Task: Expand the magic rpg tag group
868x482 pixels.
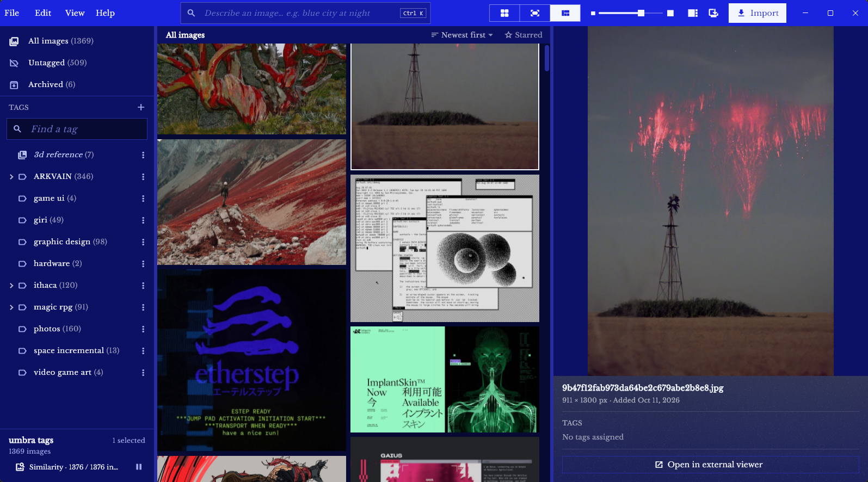Action: tap(11, 307)
